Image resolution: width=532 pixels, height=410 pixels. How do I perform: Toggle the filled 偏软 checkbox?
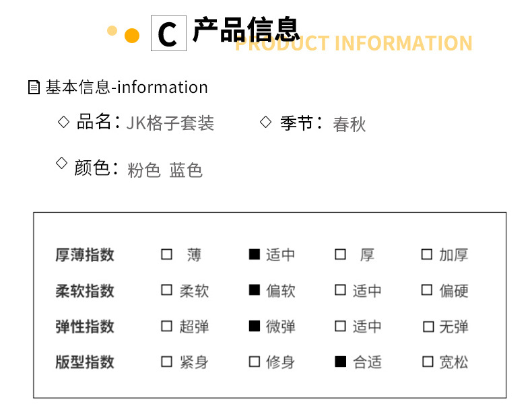[255, 290]
